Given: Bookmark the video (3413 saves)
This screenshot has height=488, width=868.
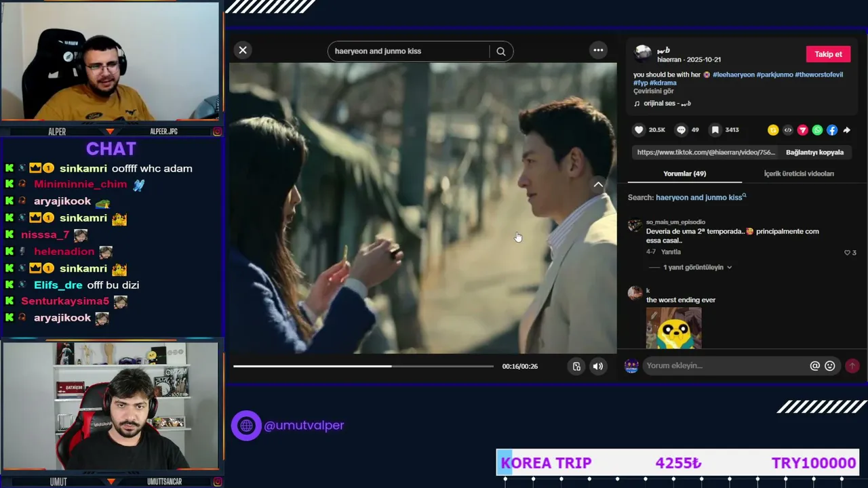Looking at the screenshot, I should coord(715,130).
